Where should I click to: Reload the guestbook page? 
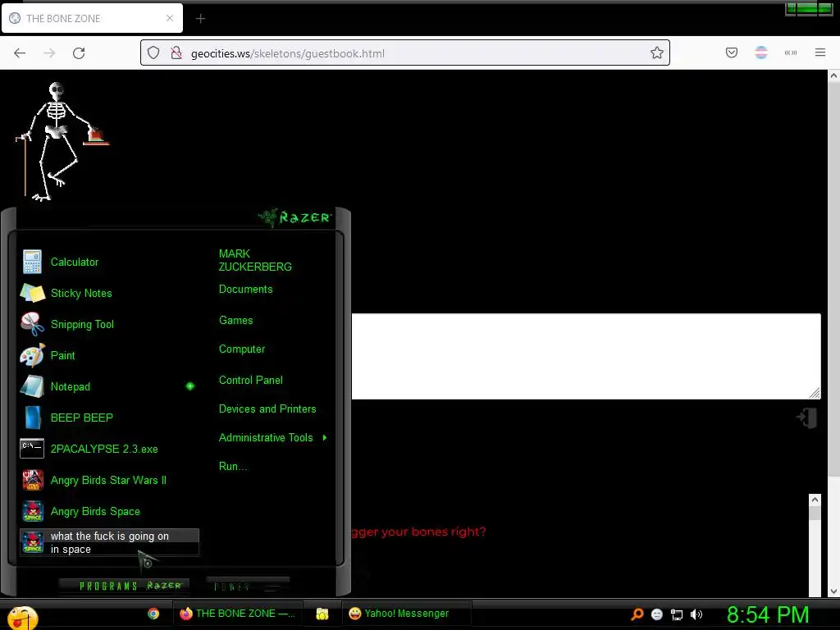(79, 53)
